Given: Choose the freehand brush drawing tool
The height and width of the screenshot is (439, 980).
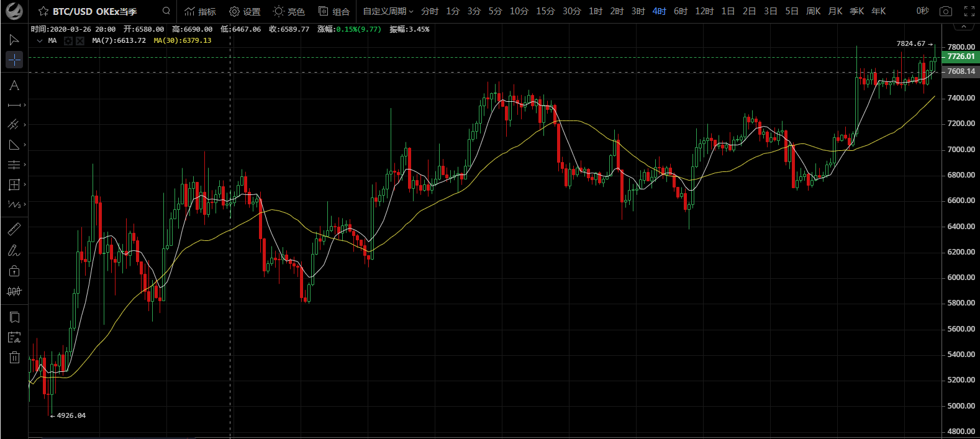Looking at the screenshot, I should coord(14,251).
